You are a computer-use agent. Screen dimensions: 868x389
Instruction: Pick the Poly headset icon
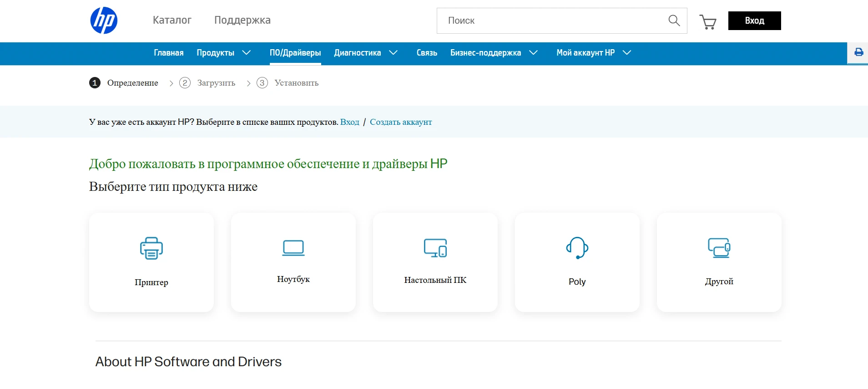click(x=577, y=248)
